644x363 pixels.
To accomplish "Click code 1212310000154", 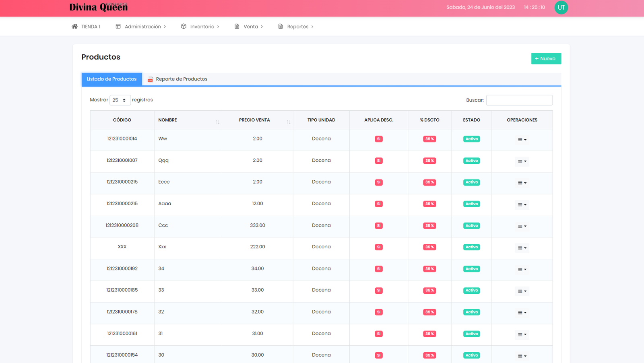I will pos(122,355).
